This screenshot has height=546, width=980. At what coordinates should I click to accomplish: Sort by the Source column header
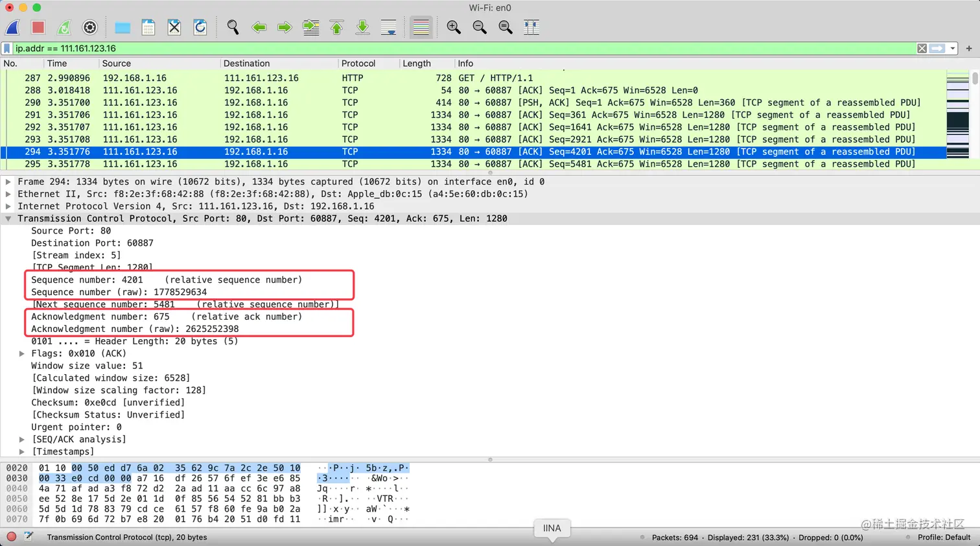159,64
